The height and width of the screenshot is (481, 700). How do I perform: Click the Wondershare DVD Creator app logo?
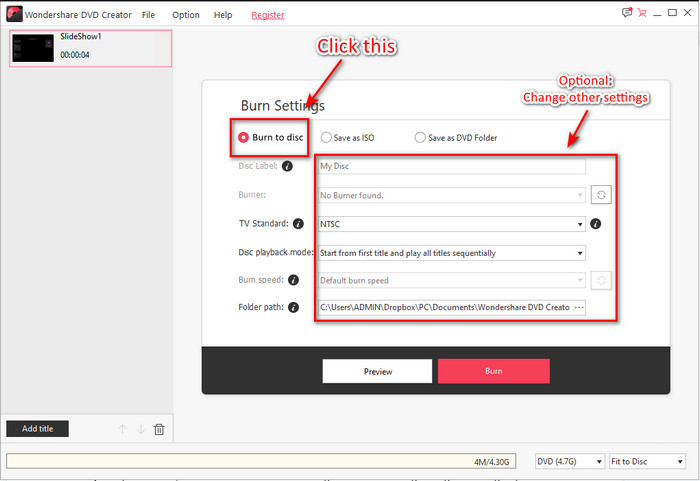[14, 14]
